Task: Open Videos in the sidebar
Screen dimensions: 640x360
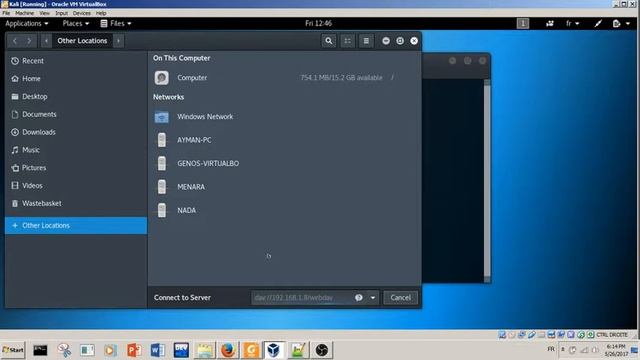Action: point(76,186)
